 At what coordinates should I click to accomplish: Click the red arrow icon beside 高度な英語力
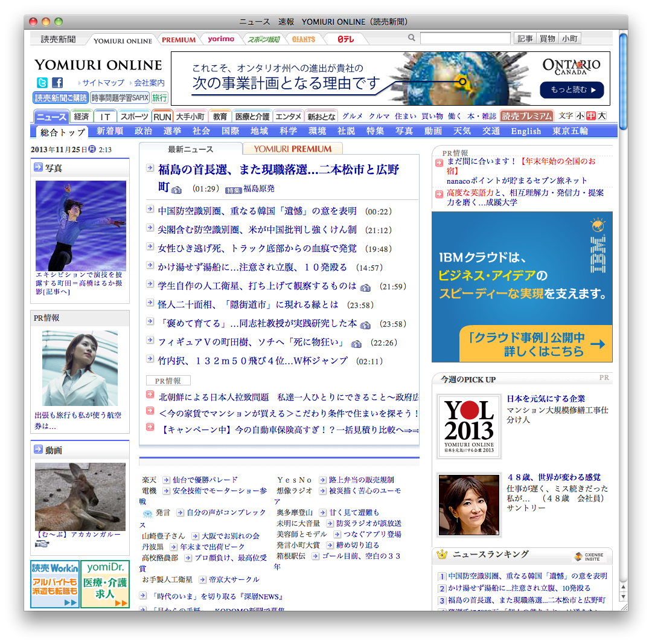point(439,194)
